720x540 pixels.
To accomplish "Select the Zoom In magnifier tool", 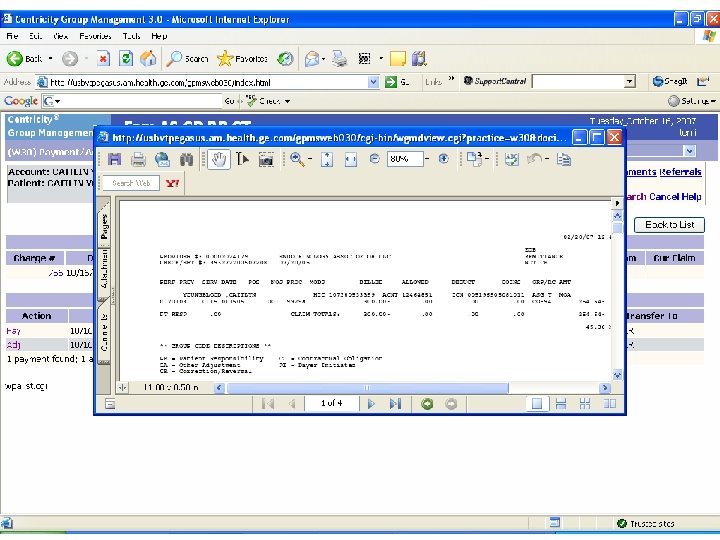I will (297, 159).
